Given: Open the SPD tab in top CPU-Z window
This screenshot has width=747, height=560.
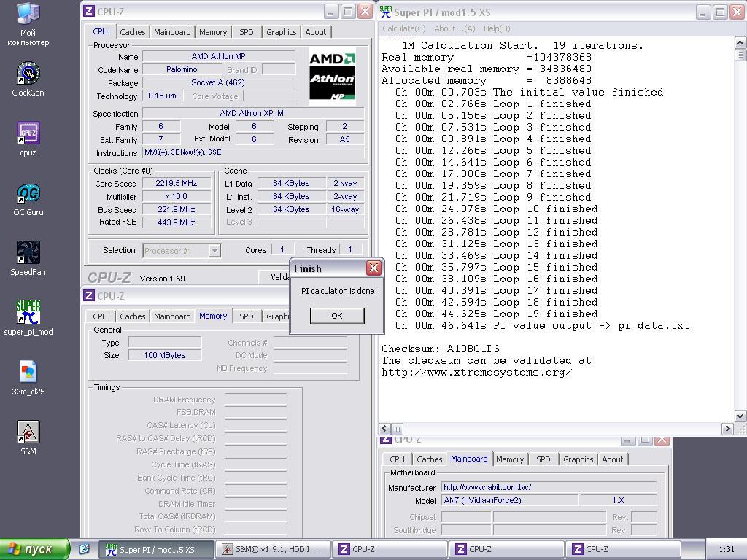Looking at the screenshot, I should point(247,32).
